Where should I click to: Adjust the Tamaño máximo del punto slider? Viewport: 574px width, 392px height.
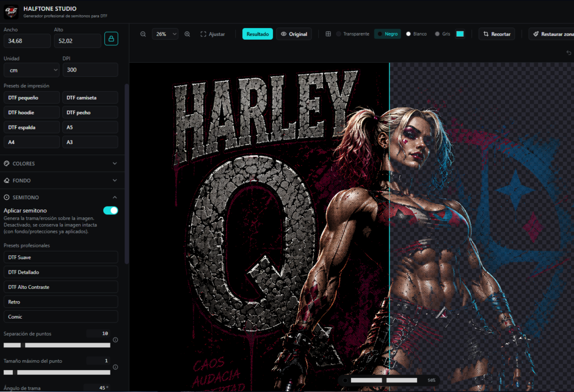[x=57, y=372]
